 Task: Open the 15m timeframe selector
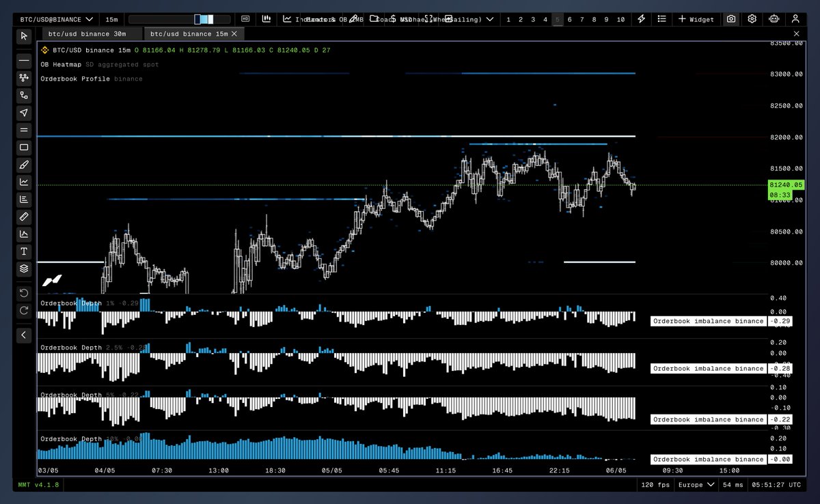[x=112, y=19]
